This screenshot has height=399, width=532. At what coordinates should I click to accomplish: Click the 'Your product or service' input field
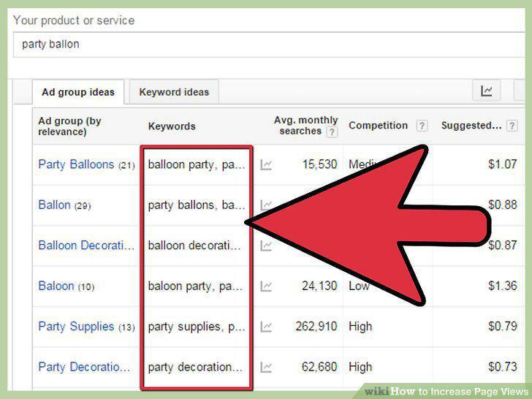[269, 45]
